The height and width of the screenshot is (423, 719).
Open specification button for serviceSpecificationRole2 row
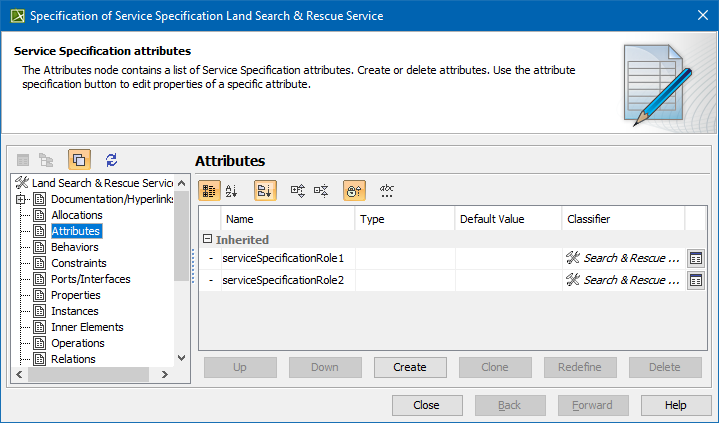(695, 280)
